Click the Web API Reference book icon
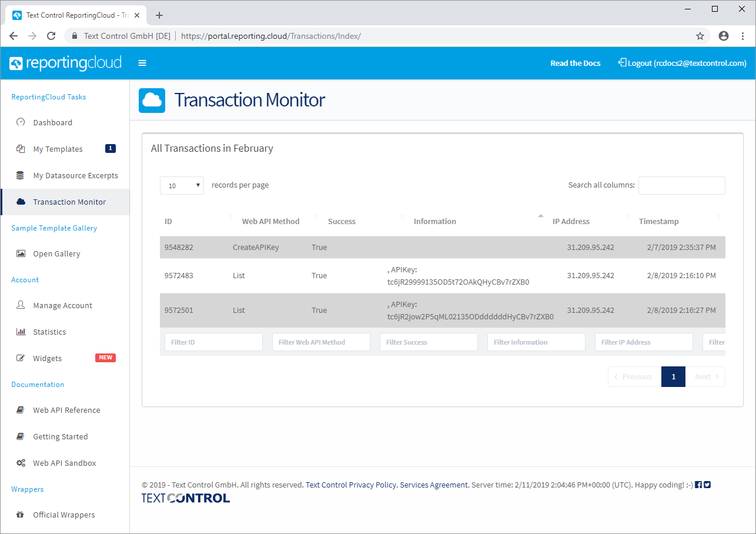The image size is (756, 534). [21, 410]
